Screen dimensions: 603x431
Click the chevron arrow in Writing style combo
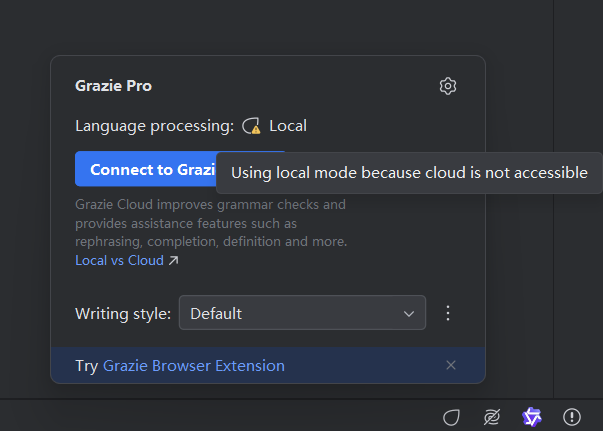[409, 314]
